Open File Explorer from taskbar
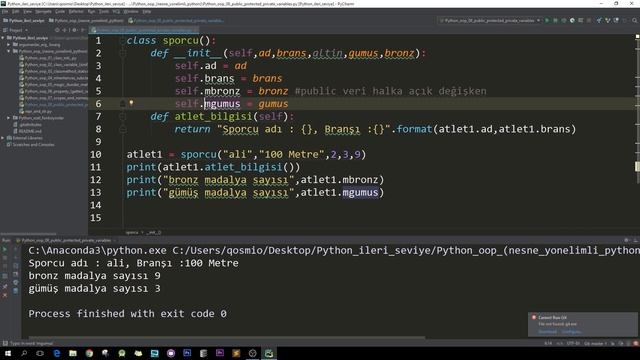 pos(73,353)
